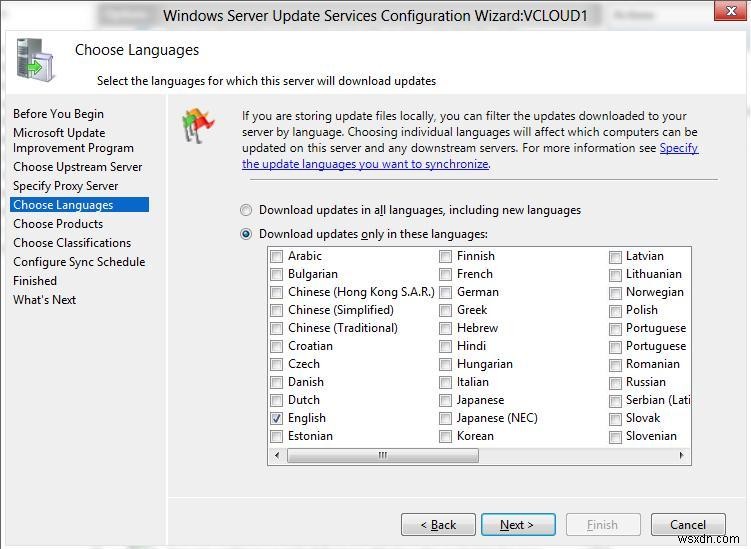This screenshot has height=549, width=751.
Task: Tick the Hindi checkbox
Action: [x=445, y=346]
